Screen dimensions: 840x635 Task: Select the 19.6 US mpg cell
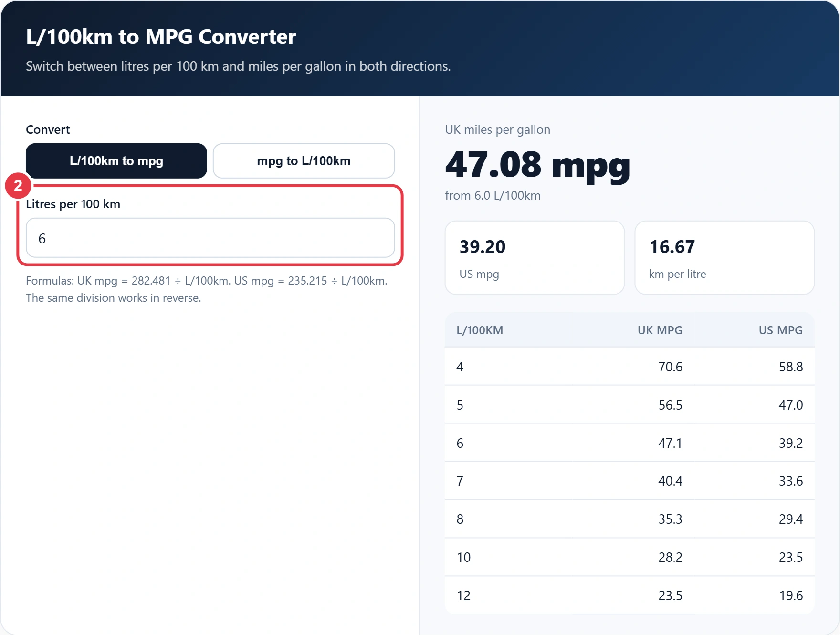coord(791,595)
